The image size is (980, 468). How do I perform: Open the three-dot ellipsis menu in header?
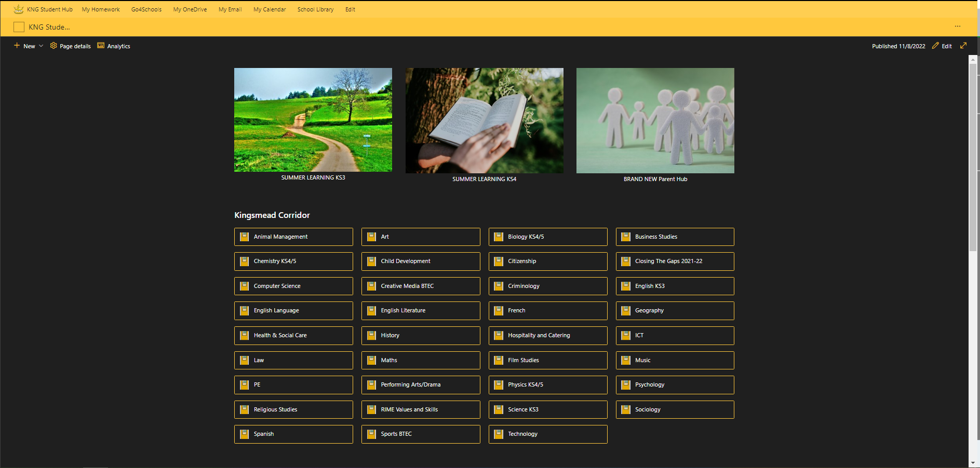(x=957, y=26)
